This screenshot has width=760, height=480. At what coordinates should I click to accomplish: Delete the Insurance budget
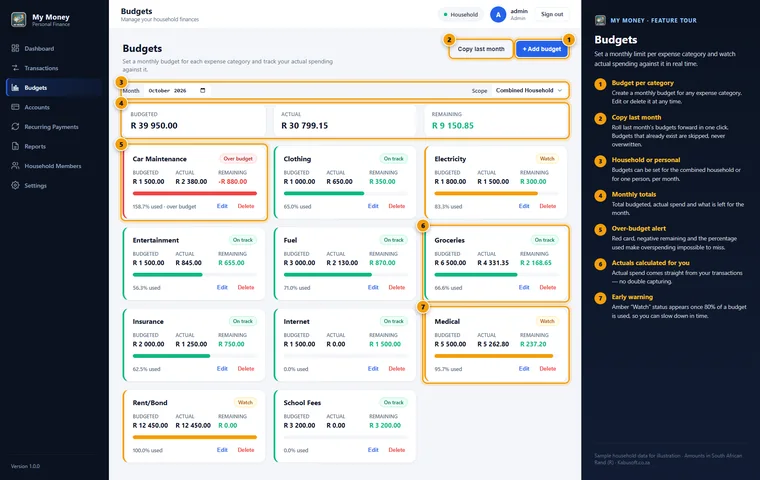[246, 368]
